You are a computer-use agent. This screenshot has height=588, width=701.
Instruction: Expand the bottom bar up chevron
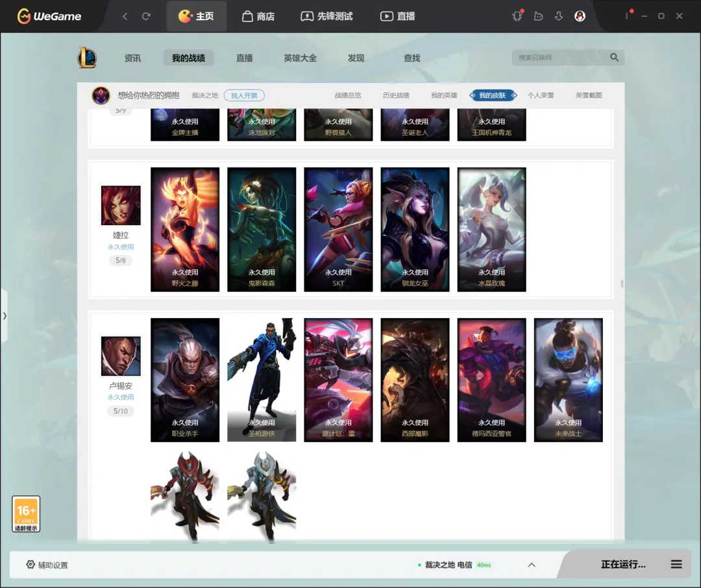532,565
